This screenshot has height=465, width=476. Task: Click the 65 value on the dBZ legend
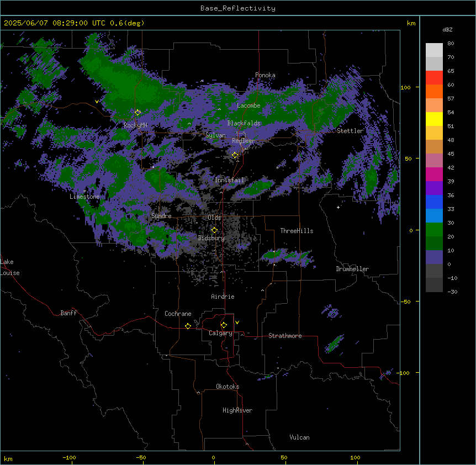[451, 71]
